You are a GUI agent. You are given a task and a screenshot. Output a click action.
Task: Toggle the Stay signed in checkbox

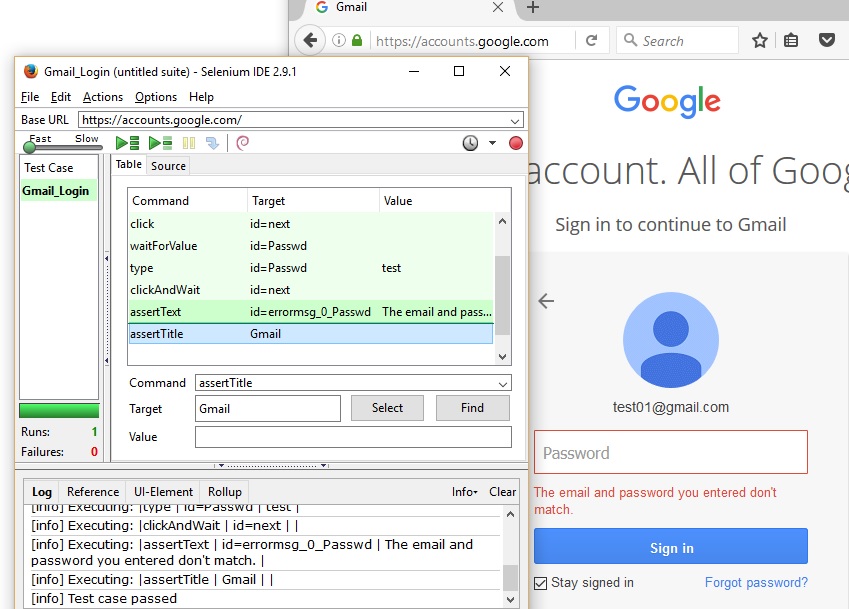click(540, 583)
